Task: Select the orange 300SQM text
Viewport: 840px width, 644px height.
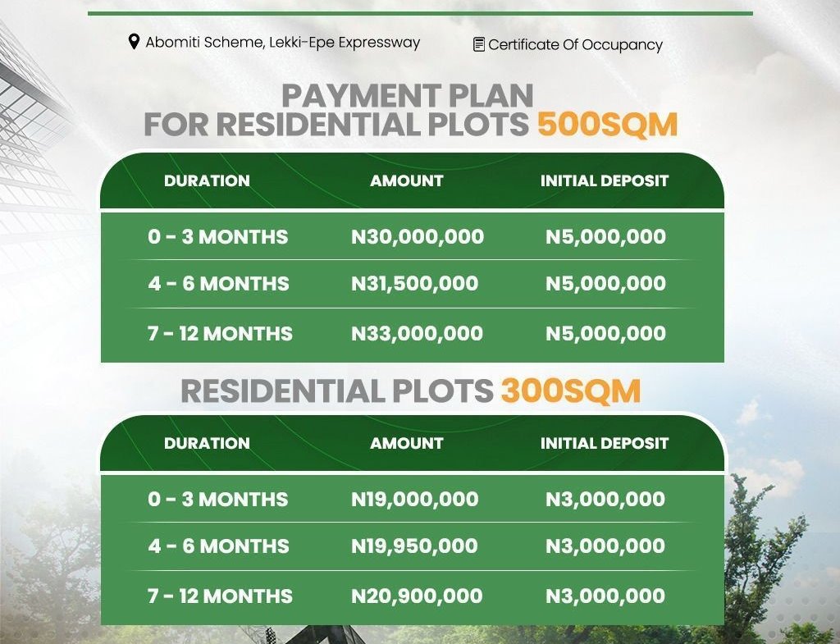Action: (570, 391)
